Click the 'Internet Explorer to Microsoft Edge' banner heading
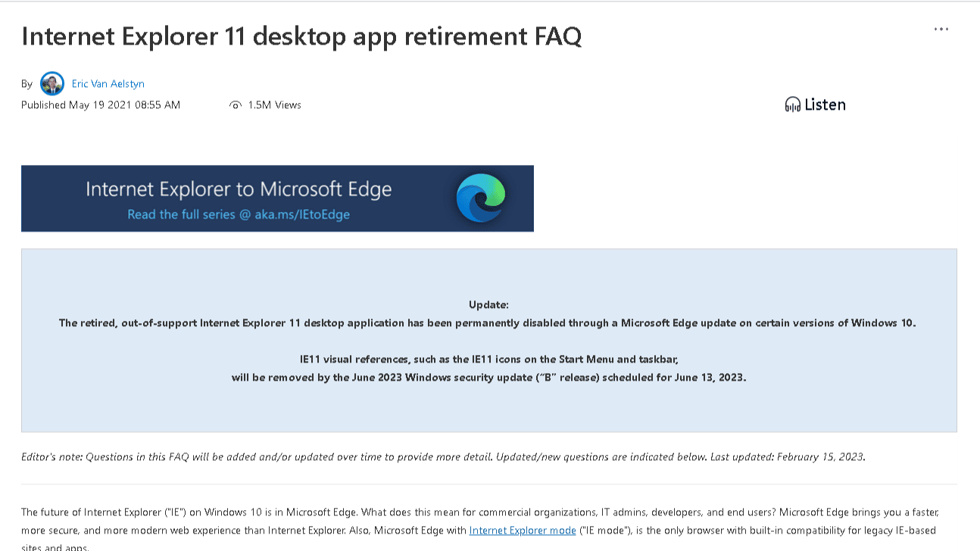Viewport: 980px width, 551px height. [x=239, y=188]
